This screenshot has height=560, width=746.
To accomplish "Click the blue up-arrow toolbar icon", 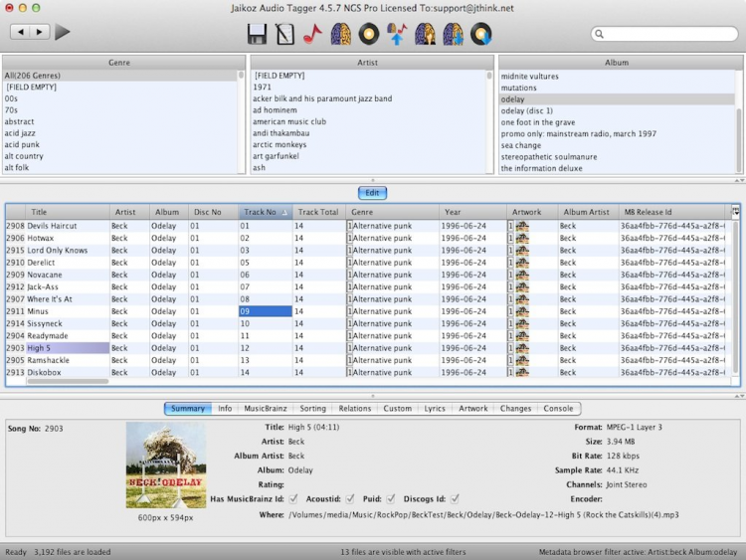I will coord(397,35).
